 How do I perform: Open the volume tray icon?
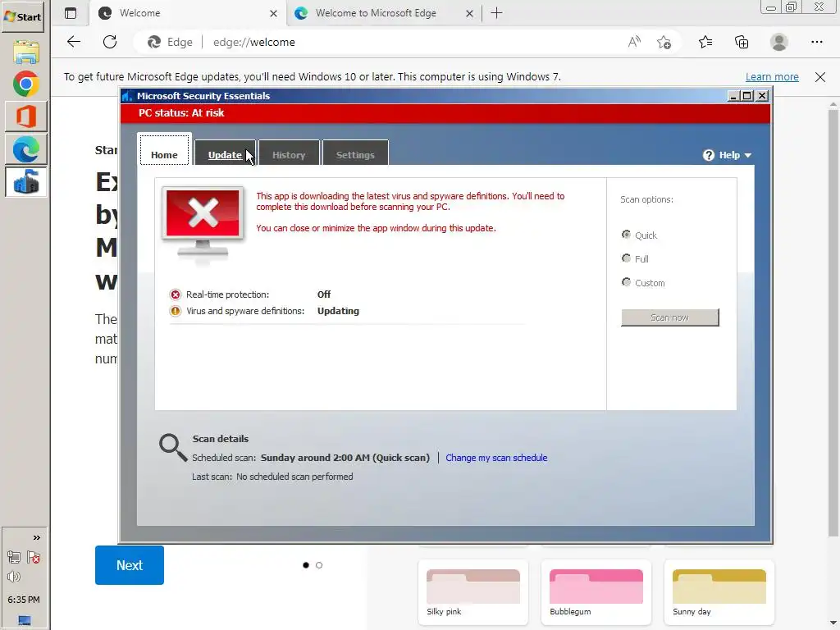[14, 577]
